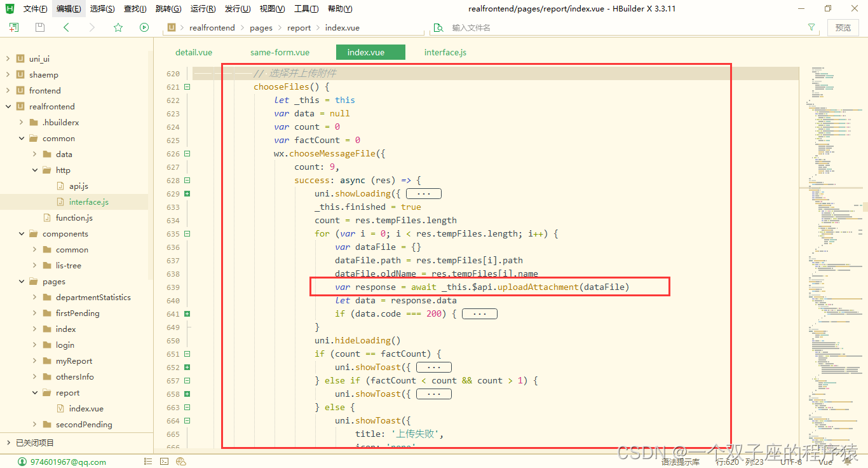The width and height of the screenshot is (868, 468).
Task: Go forward with the right arrow toolbar icon
Action: tap(92, 27)
